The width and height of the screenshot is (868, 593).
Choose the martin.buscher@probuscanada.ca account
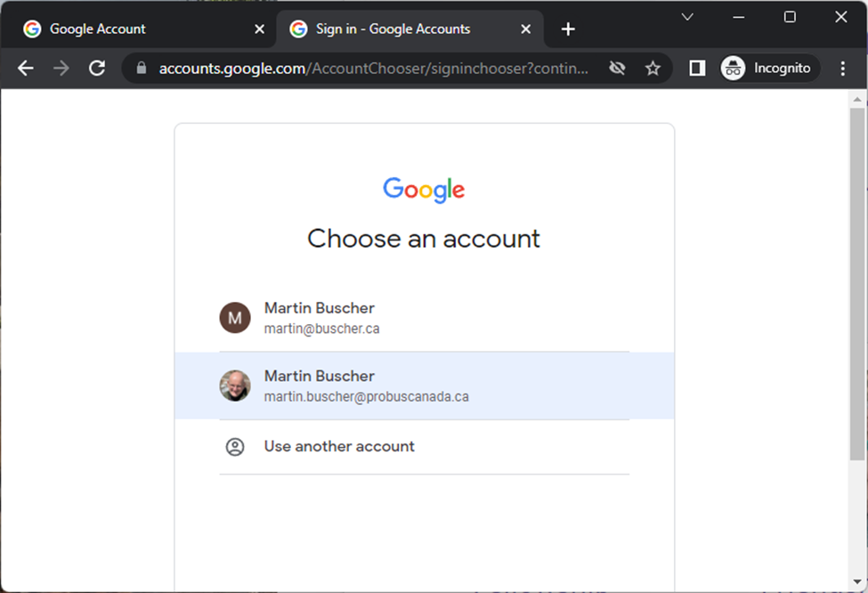tap(425, 386)
